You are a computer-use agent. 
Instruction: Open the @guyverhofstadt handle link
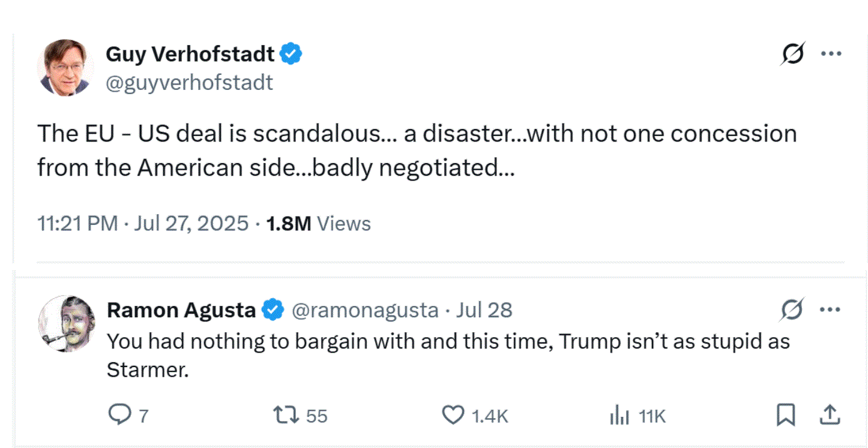click(x=189, y=83)
